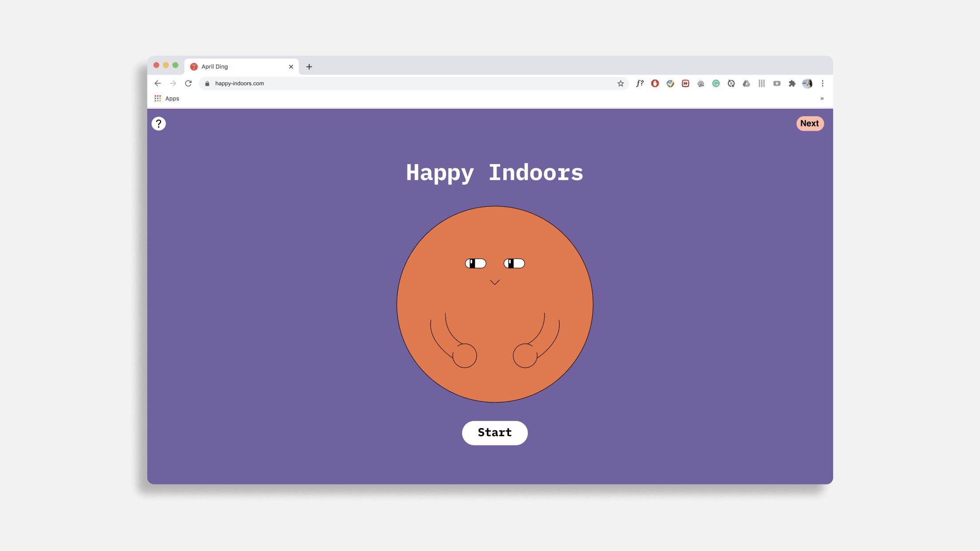The height and width of the screenshot is (551, 980).
Task: Open the Apps bookmarks shortcut
Action: pyautogui.click(x=167, y=98)
